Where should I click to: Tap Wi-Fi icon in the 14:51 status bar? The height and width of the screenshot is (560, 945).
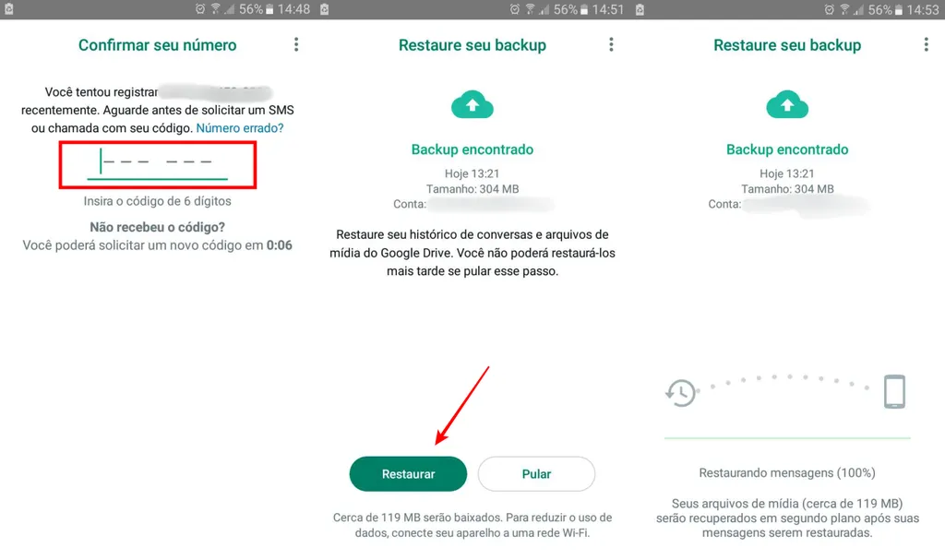531,9
